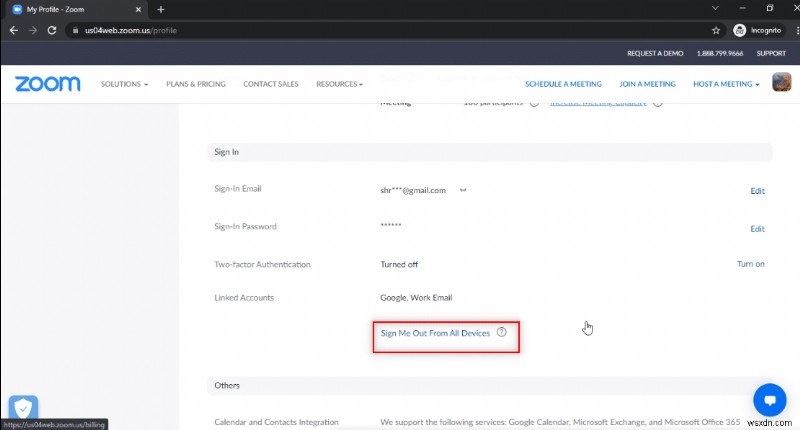The height and width of the screenshot is (430, 800).
Task: Click the Incognito profile icon
Action: point(741,30)
